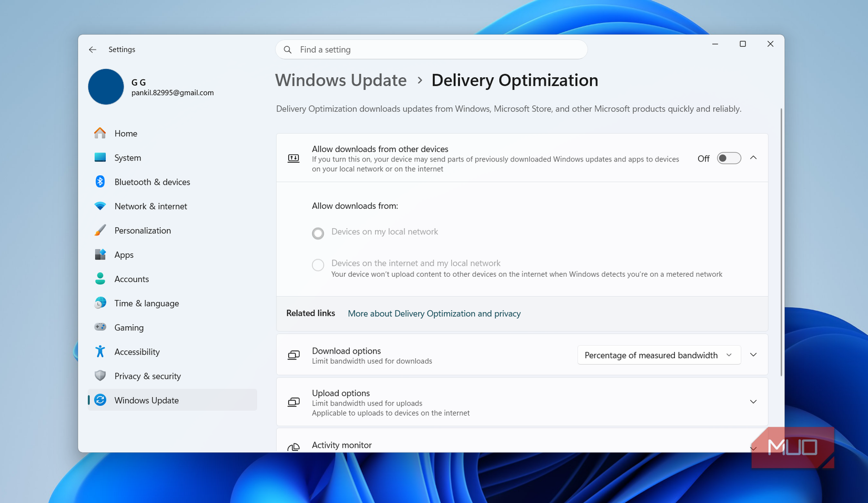Open Network & internet settings
This screenshot has height=503, width=868.
[173, 206]
